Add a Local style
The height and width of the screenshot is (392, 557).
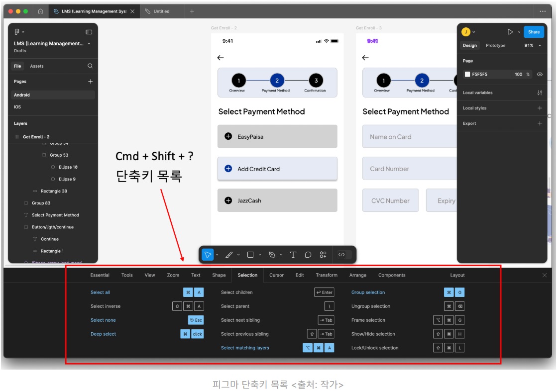(x=540, y=108)
